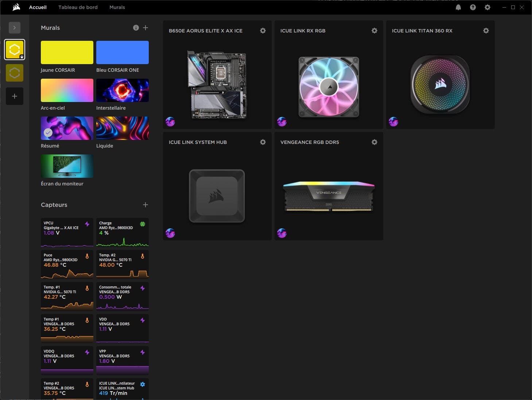Image resolution: width=532 pixels, height=400 pixels.
Task: Switch to the second dimmed profile icon
Action: tap(15, 73)
